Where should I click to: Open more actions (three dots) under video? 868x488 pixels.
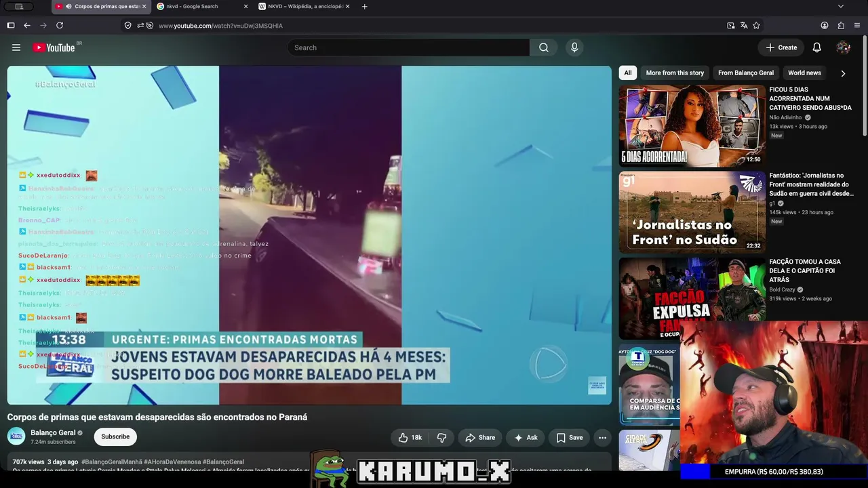pyautogui.click(x=602, y=438)
